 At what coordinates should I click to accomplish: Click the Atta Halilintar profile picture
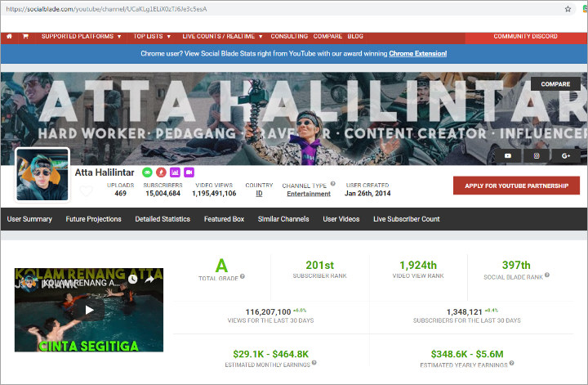(x=42, y=174)
